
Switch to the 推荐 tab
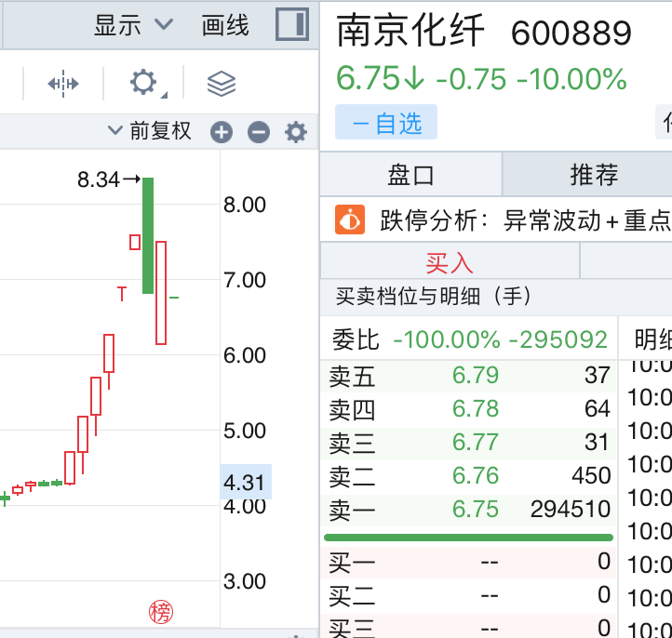pos(594,175)
